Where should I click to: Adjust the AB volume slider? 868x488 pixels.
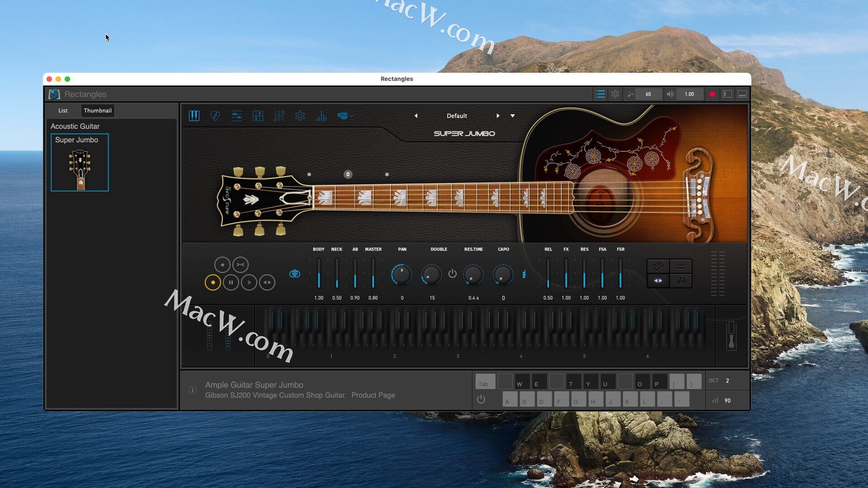355,273
